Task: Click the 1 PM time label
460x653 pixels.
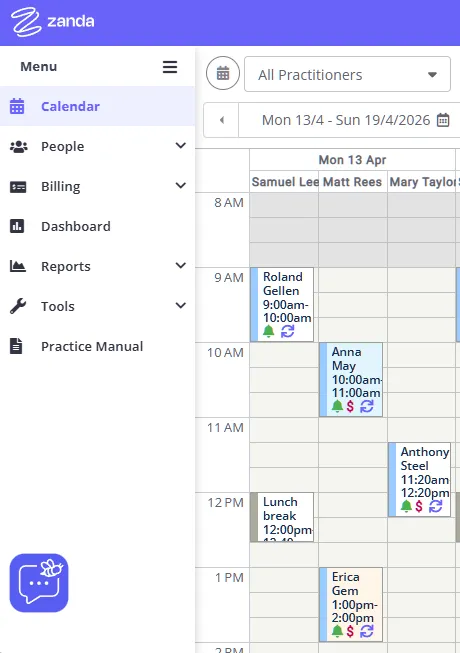Action: tap(229, 578)
